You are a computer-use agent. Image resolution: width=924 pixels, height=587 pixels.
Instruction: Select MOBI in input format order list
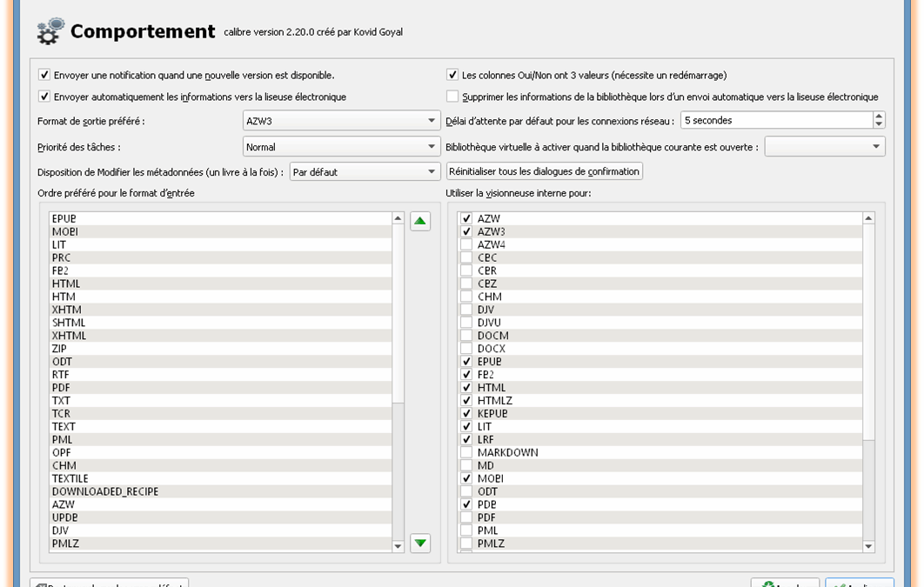click(220, 231)
